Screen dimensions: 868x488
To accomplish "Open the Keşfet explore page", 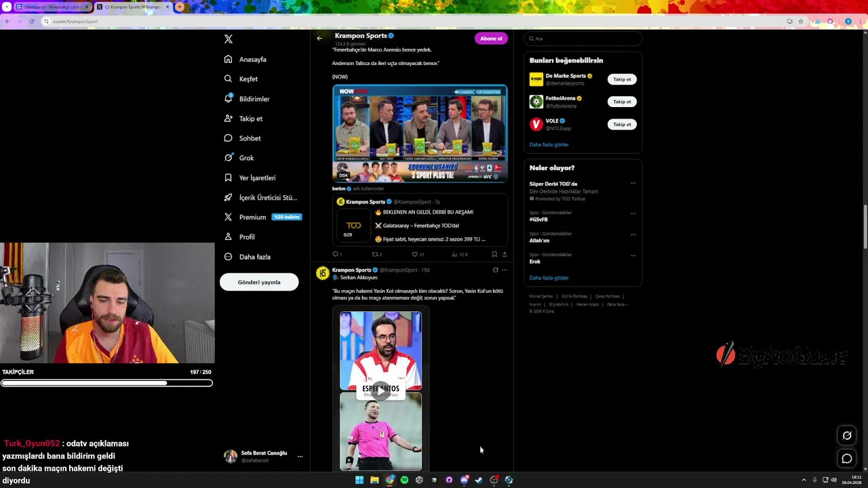I will (241, 79).
